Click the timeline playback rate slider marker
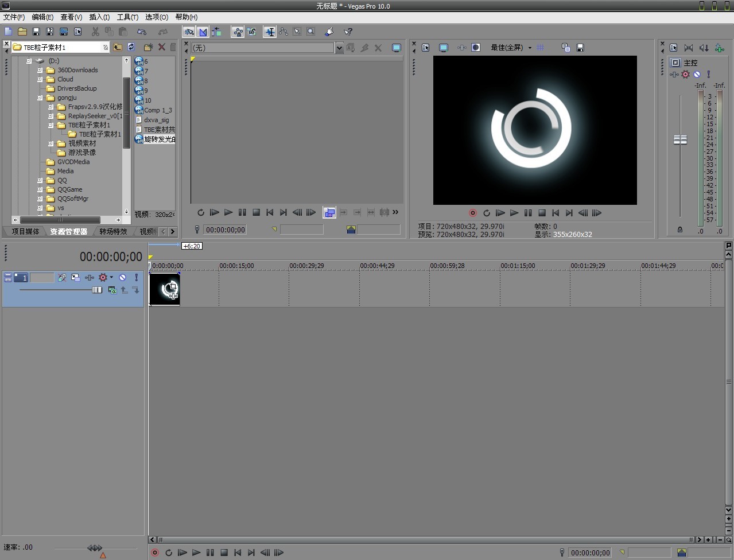Image resolution: width=734 pixels, height=560 pixels. [103, 555]
